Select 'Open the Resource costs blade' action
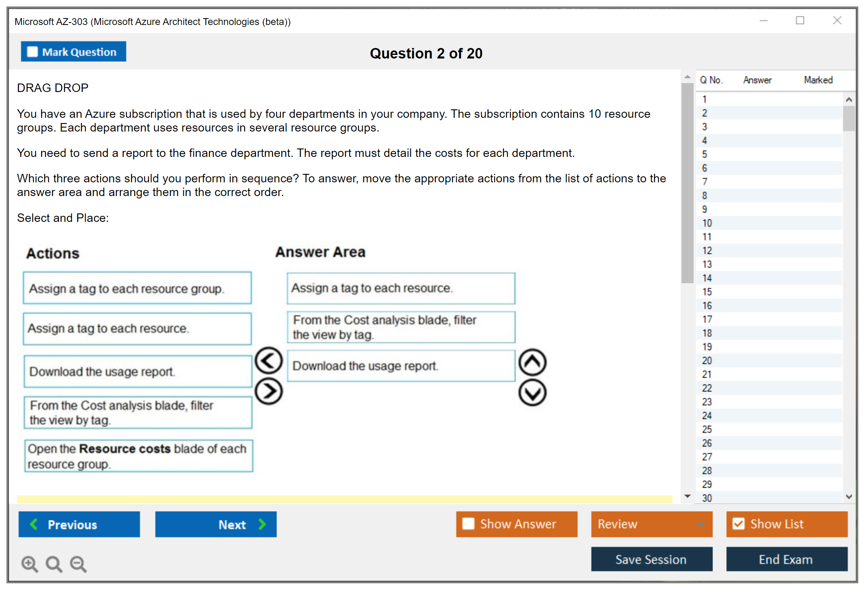The width and height of the screenshot is (868, 593). 138,456
